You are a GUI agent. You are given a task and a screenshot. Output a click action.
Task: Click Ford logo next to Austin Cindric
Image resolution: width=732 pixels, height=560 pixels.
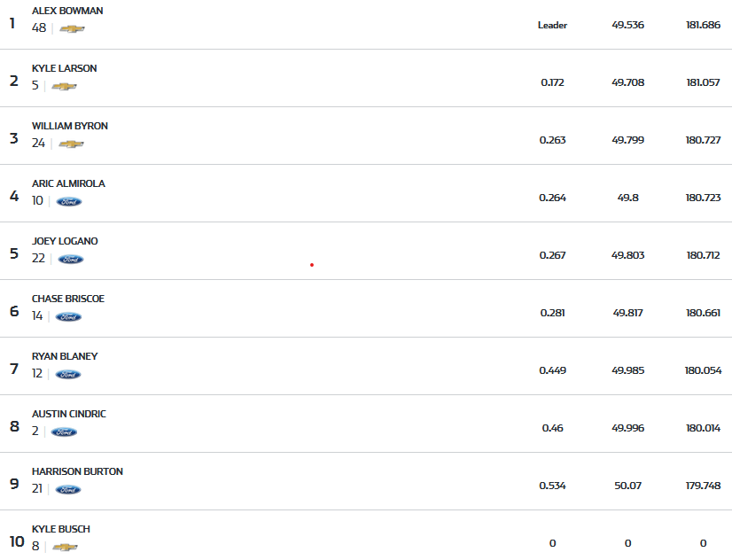tap(64, 432)
